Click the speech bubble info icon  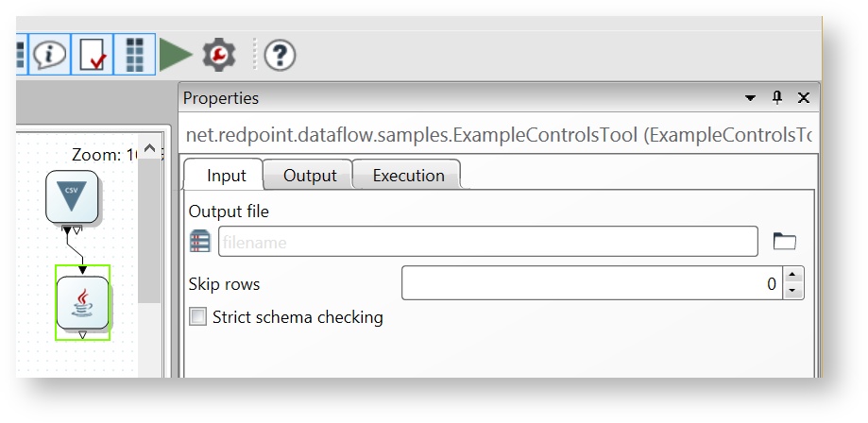click(51, 55)
